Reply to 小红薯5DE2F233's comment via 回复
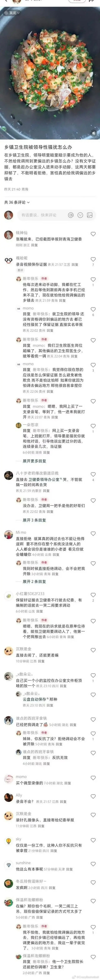The height and width of the screenshot is (980, 100). (x=39, y=611)
